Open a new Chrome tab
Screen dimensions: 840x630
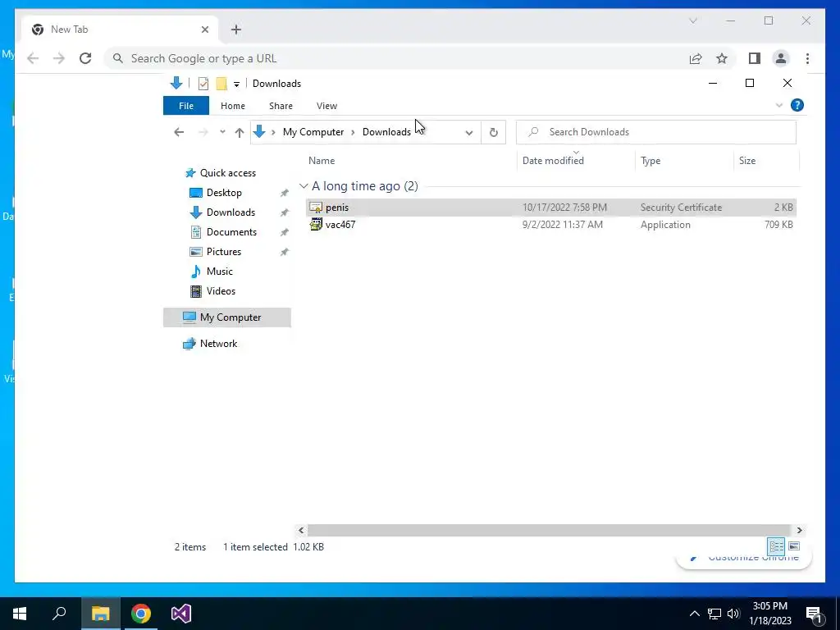[236, 30]
